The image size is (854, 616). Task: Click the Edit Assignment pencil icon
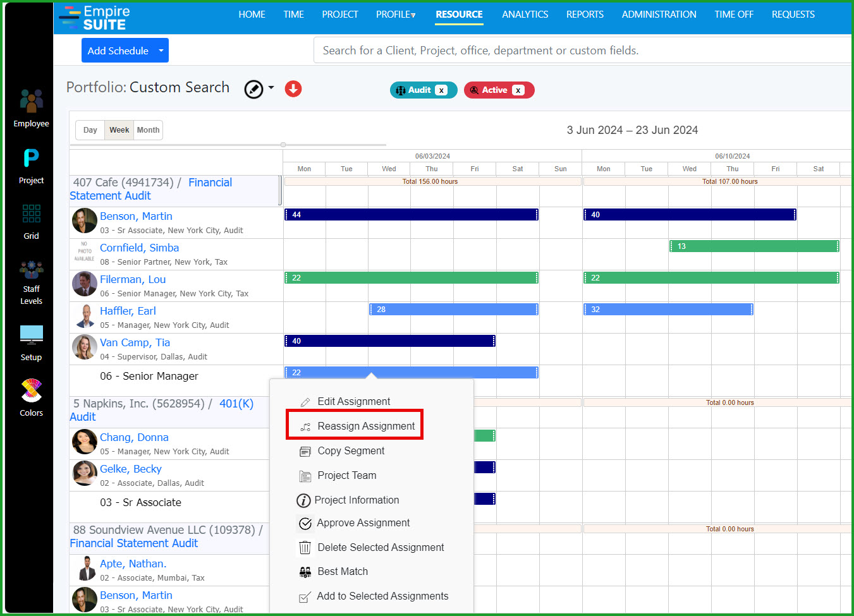[x=305, y=402]
